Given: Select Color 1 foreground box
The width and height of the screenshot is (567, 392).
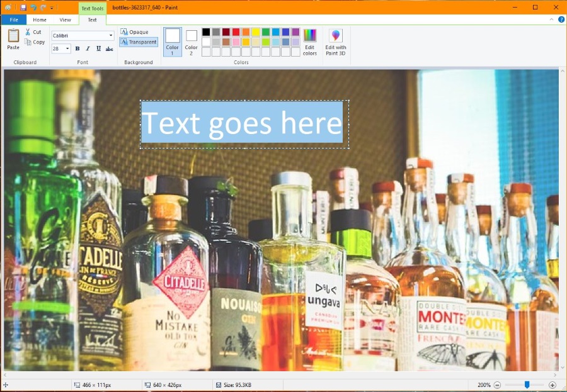Looking at the screenshot, I should click(173, 42).
